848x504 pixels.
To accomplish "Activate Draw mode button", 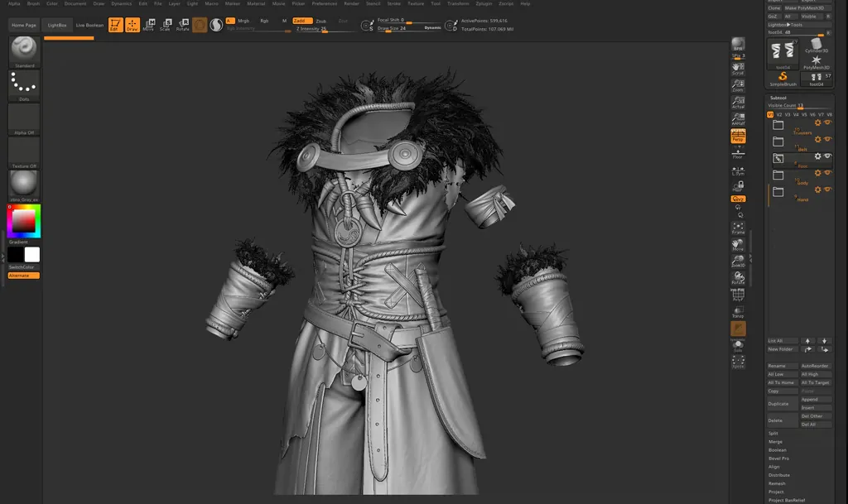I will [x=132, y=25].
